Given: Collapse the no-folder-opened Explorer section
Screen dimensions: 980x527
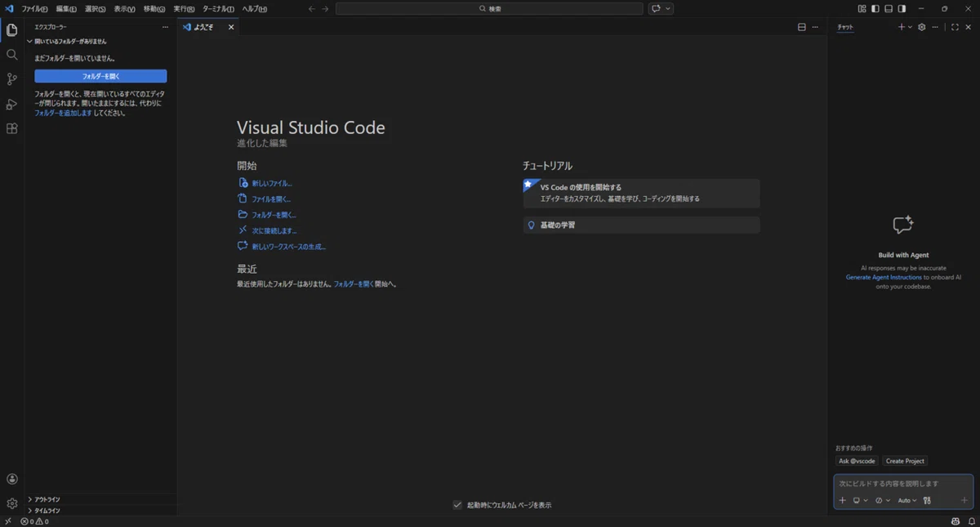Looking at the screenshot, I should pyautogui.click(x=100, y=41).
